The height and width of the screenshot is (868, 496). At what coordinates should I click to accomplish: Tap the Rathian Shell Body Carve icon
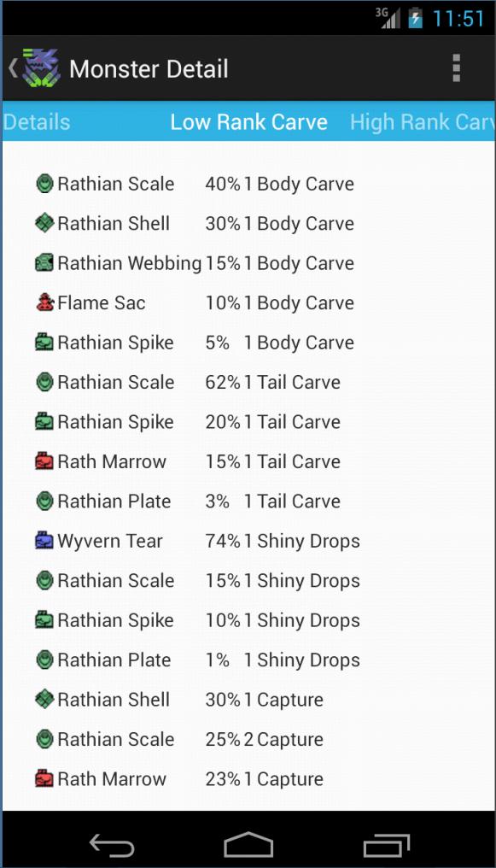[44, 223]
